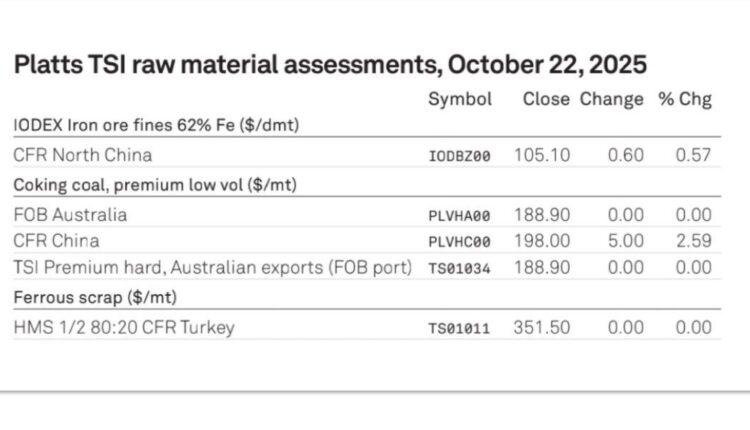Select the IODEX Iron ore fines section heading
The image size is (750, 430).
(157, 124)
